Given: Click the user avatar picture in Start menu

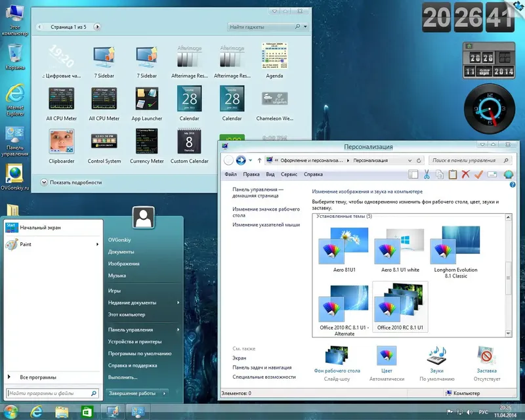Looking at the screenshot, I should tap(143, 218).
